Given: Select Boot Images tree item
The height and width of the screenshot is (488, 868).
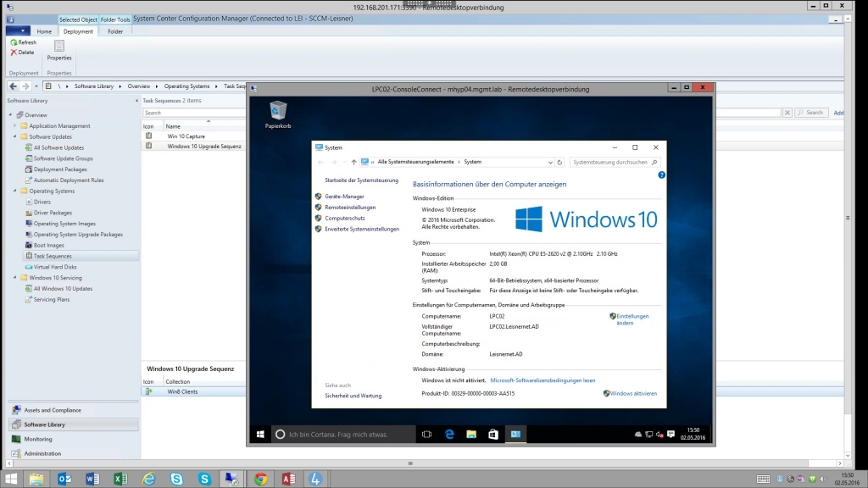Looking at the screenshot, I should click(x=44, y=245).
